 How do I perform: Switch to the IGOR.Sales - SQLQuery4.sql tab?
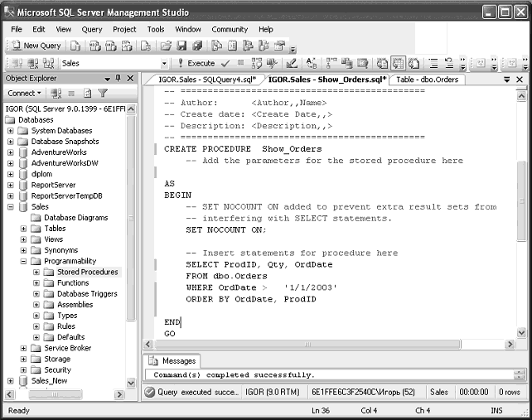(x=207, y=80)
